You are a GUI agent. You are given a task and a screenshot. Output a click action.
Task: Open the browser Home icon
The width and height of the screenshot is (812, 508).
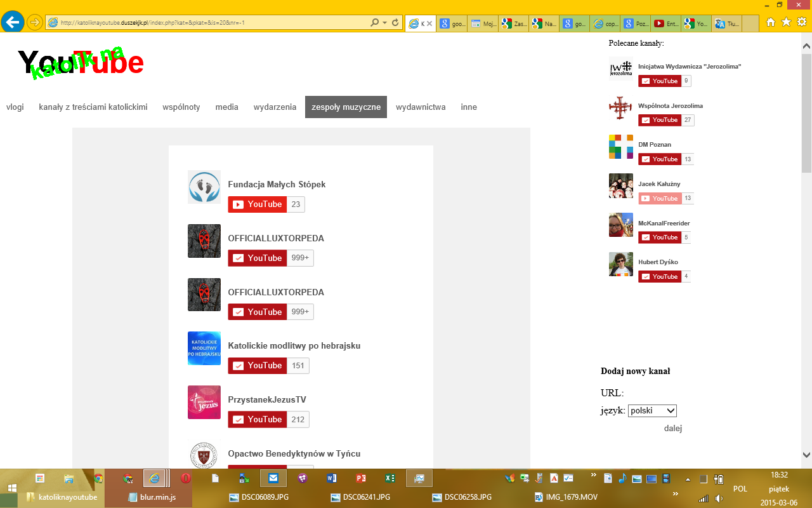771,22
